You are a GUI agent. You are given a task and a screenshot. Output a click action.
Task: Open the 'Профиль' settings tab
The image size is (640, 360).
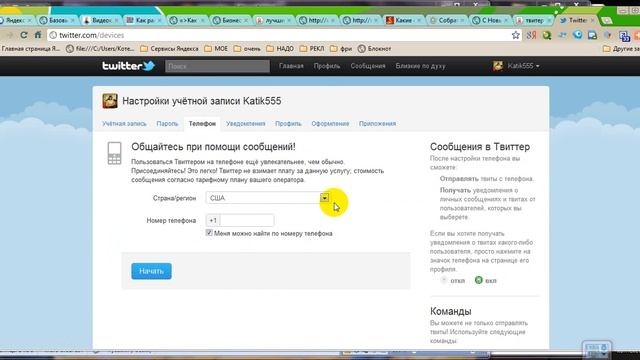288,123
